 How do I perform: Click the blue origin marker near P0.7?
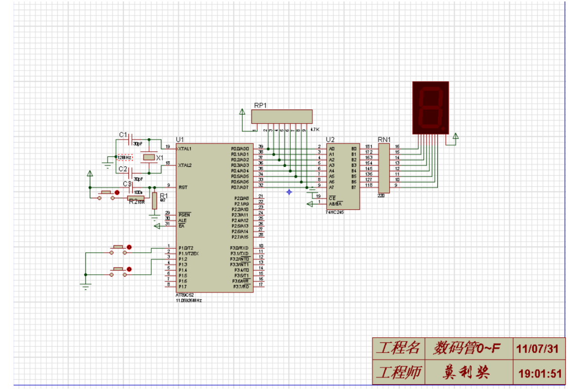(x=289, y=192)
